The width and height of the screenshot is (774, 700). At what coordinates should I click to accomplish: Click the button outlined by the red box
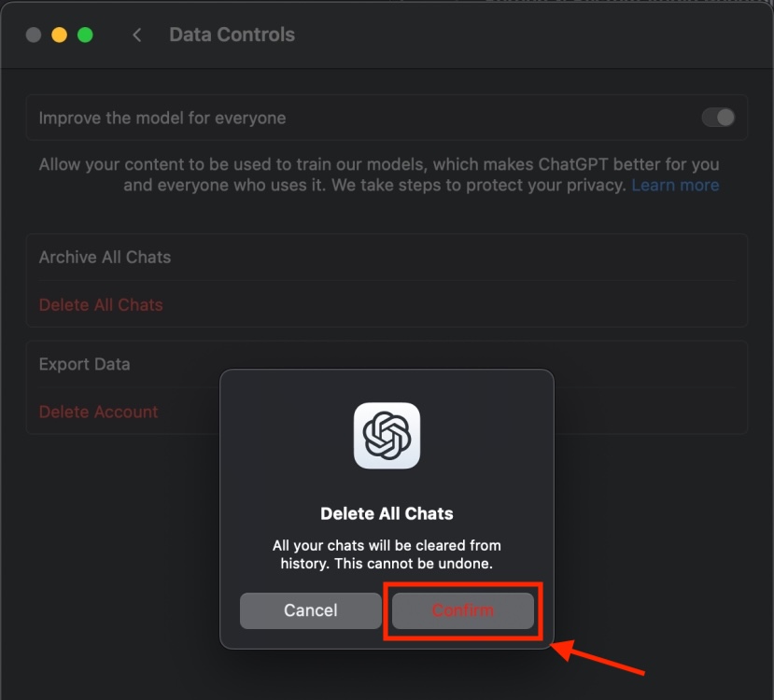(x=462, y=610)
